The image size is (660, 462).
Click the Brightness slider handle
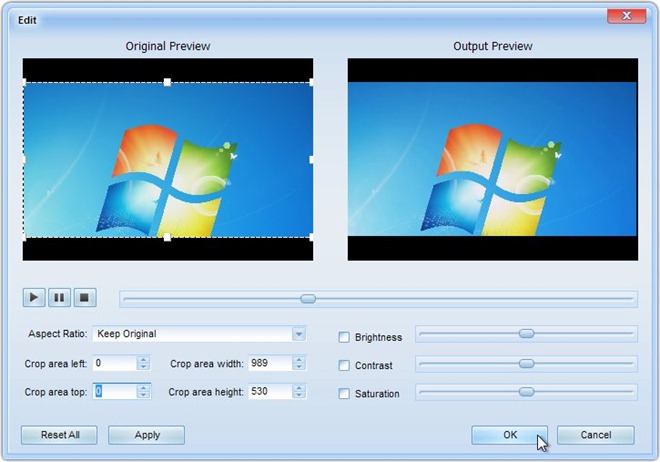[x=526, y=334]
